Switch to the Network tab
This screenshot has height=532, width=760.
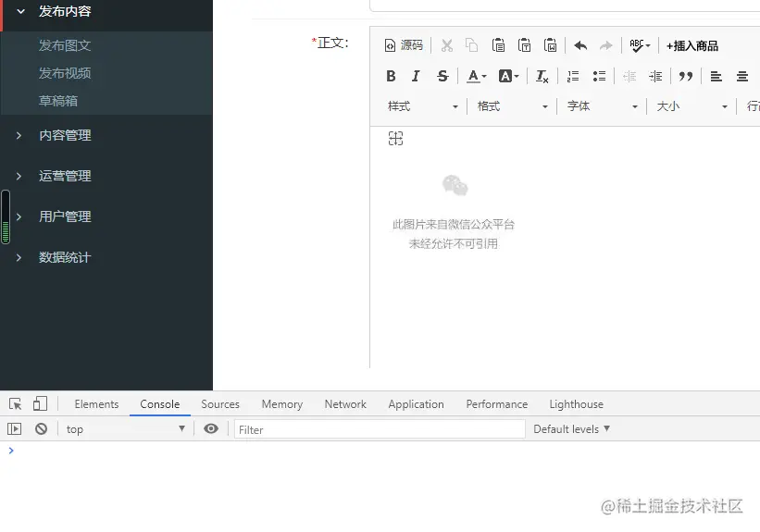[345, 404]
